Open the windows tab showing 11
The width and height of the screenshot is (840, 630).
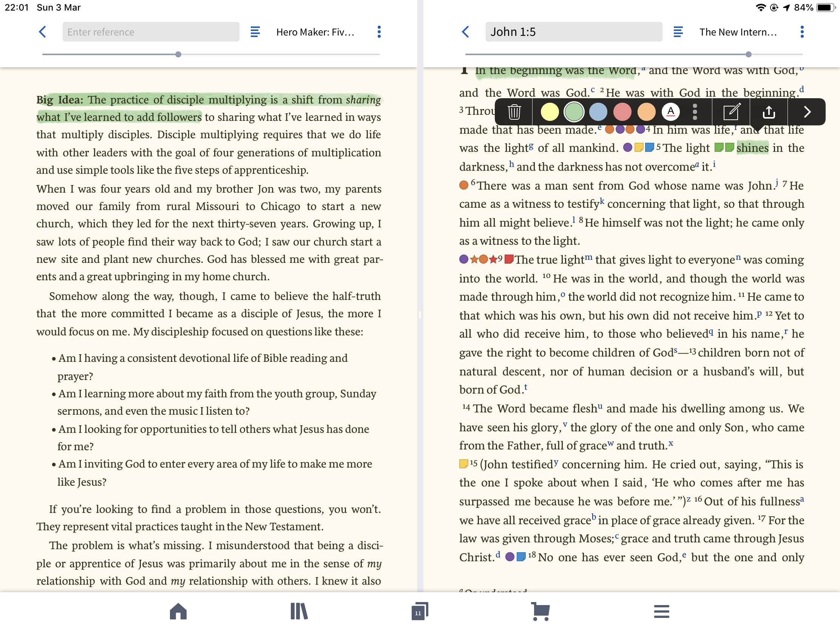coord(420,611)
